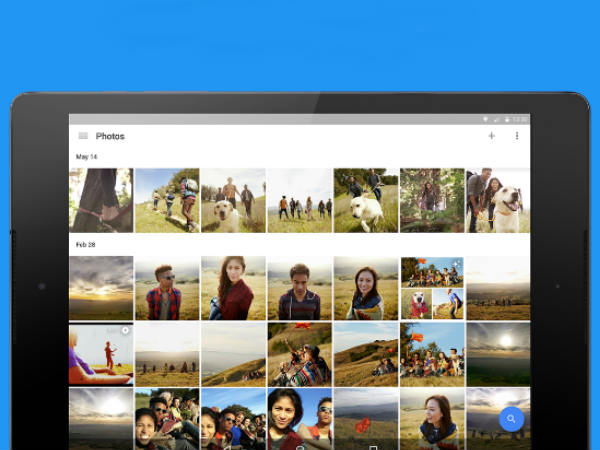Select the May 14 date header
The height and width of the screenshot is (450, 600).
pyautogui.click(x=87, y=157)
